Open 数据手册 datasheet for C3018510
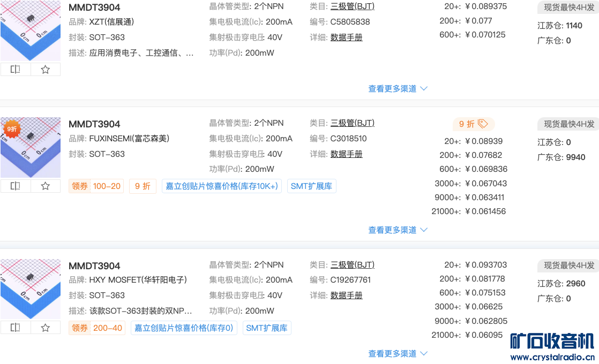This screenshot has width=599, height=364. pyautogui.click(x=347, y=154)
